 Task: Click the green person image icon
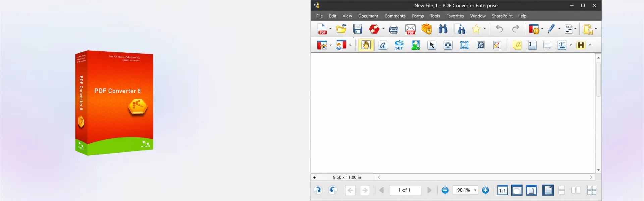point(416,45)
